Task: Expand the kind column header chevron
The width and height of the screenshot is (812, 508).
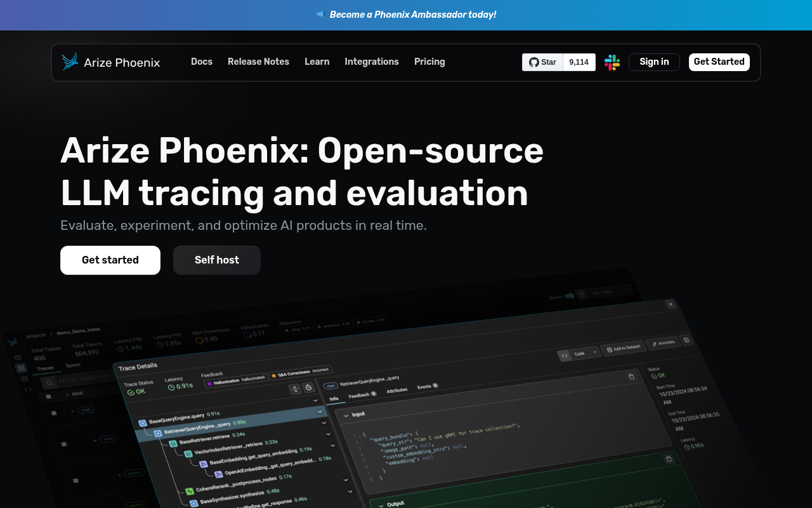Action: pos(67,395)
